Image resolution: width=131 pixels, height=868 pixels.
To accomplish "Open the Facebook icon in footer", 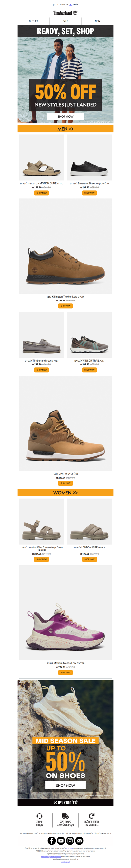I will [51, 840].
